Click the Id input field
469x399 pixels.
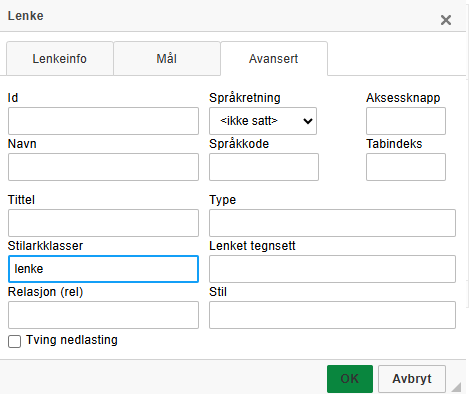103,121
